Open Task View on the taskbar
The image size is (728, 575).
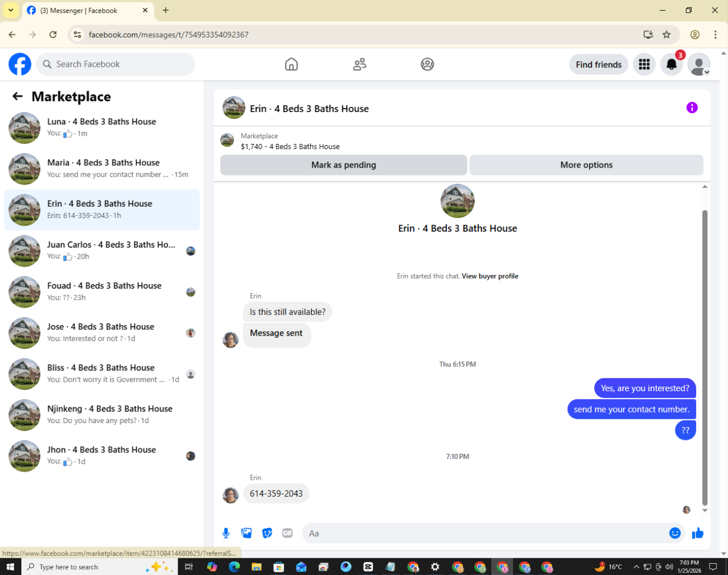click(189, 567)
